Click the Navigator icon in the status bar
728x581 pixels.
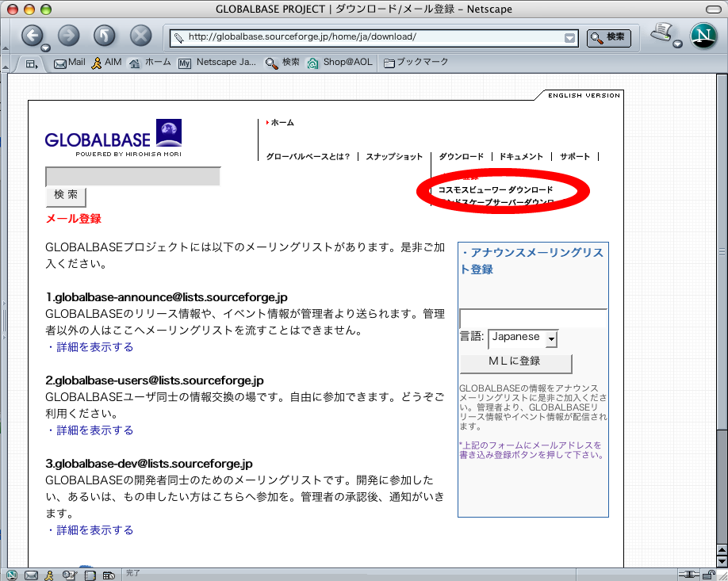pyautogui.click(x=12, y=575)
